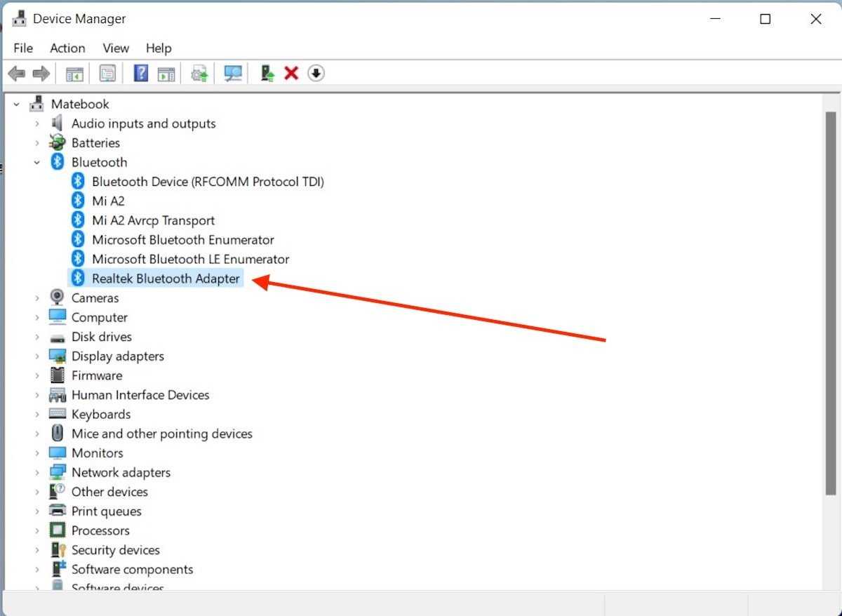Click the Disable device down-arrow icon
Viewport: 842px width, 616px height.
coord(316,74)
